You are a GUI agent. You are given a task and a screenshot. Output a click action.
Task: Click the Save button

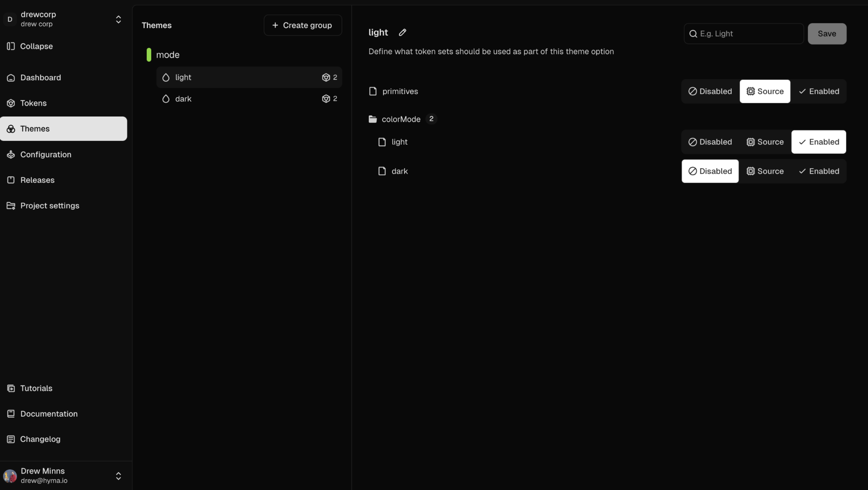(827, 34)
